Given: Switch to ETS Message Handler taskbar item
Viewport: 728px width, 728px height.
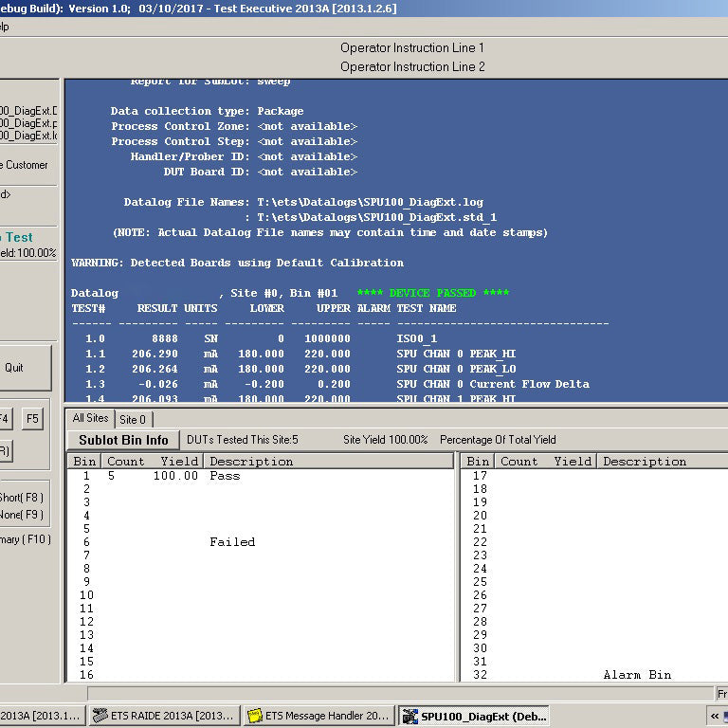Looking at the screenshot, I should (318, 716).
